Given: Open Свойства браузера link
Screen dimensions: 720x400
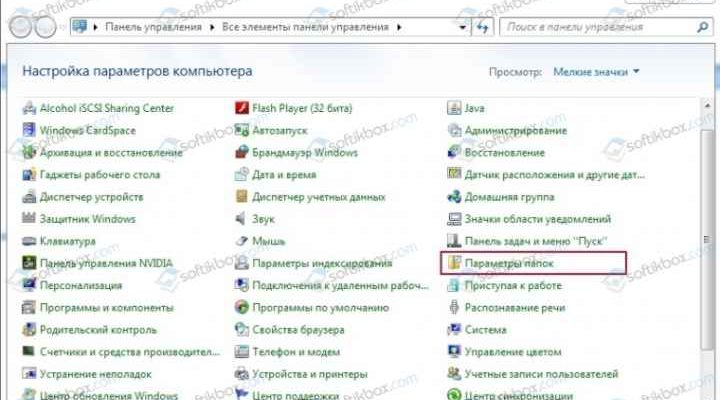Looking at the screenshot, I should [298, 330].
